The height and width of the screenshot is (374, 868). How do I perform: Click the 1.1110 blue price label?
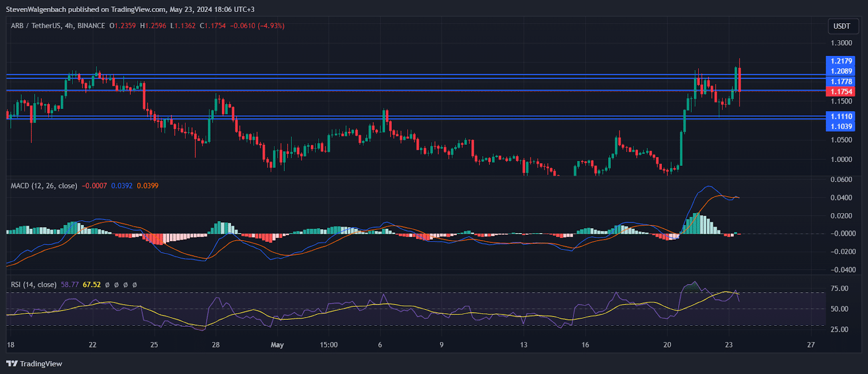[841, 116]
